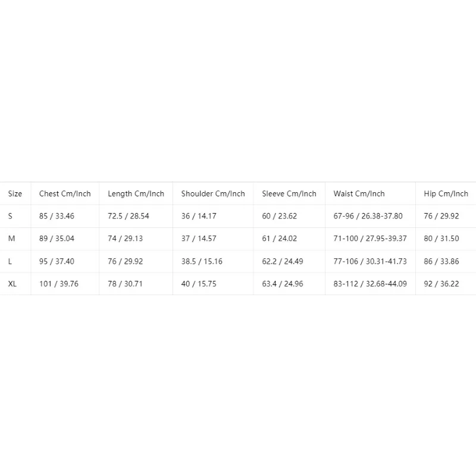Click the Waist Cm/Inch column header
Viewport: 476px width, 476px height.
pyautogui.click(x=359, y=194)
